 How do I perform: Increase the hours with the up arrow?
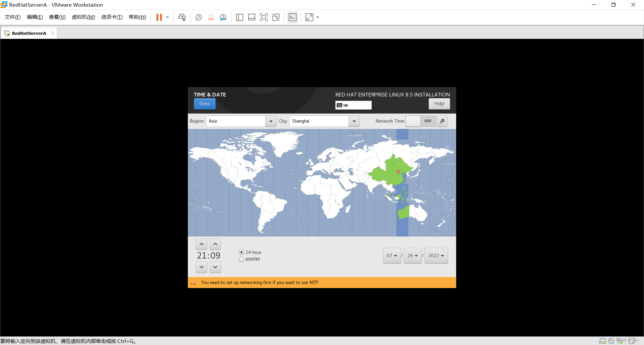202,244
